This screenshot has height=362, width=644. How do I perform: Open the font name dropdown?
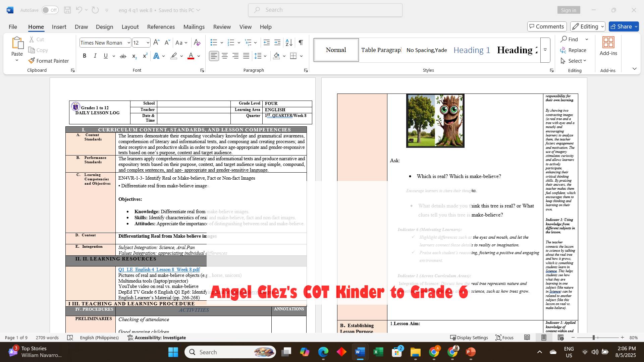[x=128, y=43]
